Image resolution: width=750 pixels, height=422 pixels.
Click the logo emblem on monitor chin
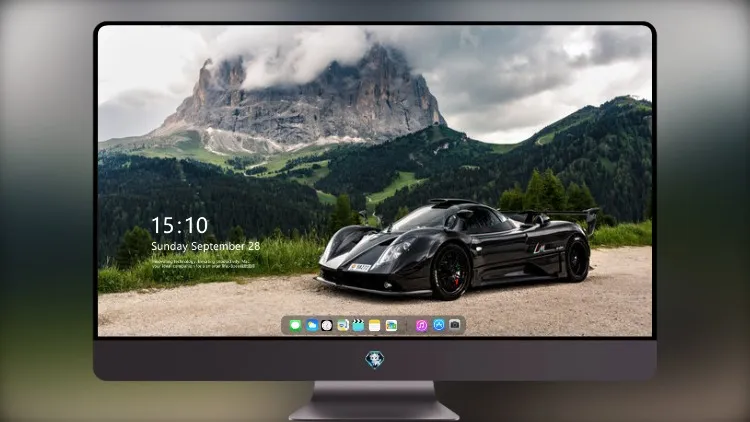tap(375, 359)
